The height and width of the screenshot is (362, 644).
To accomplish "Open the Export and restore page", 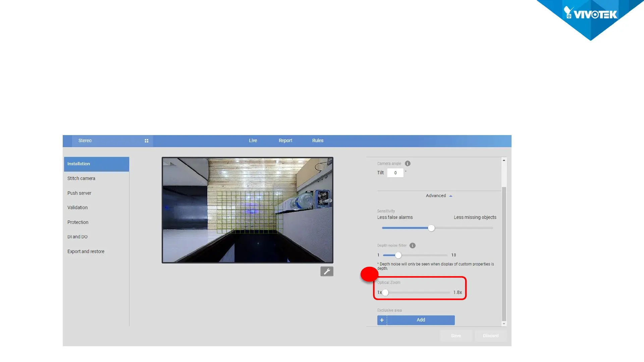I will [86, 251].
